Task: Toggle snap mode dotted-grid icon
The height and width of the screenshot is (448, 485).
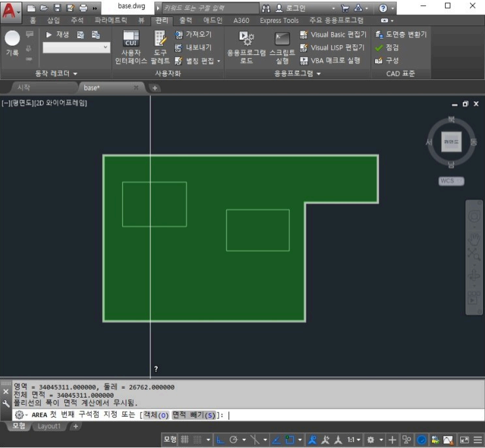Action: tap(198, 439)
